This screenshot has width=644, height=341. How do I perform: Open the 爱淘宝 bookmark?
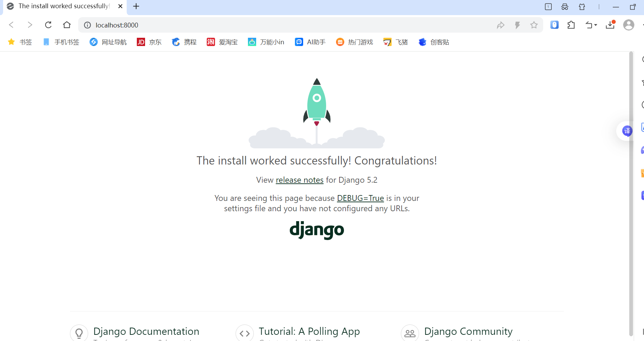(x=222, y=42)
